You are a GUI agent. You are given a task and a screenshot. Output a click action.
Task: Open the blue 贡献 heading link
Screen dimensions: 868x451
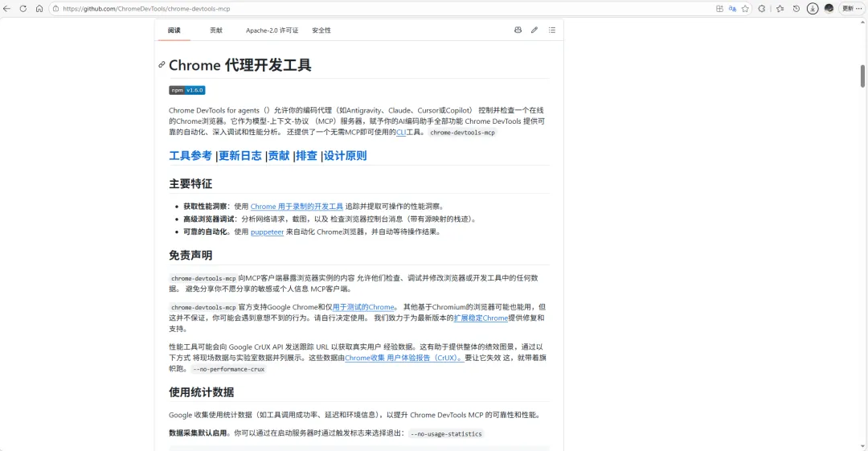tap(279, 156)
